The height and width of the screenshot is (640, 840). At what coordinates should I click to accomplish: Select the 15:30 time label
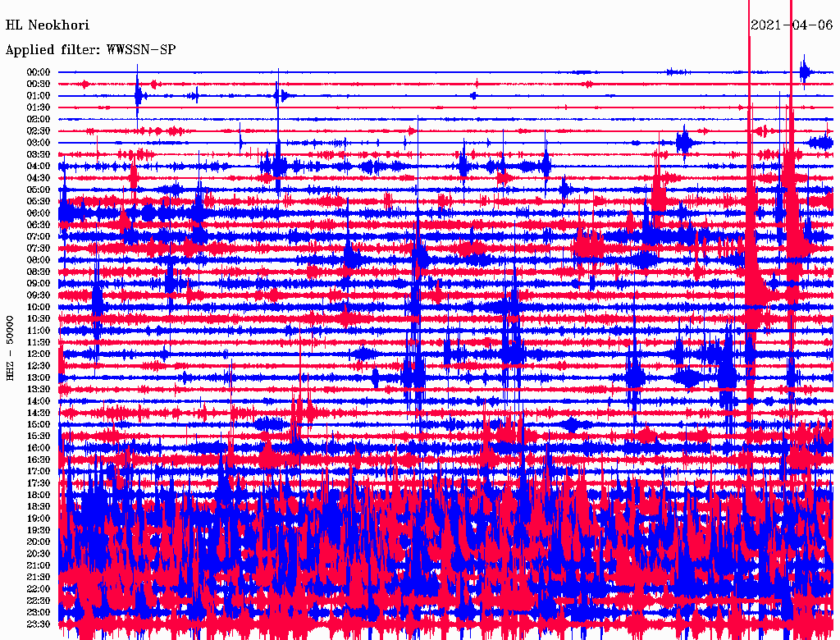pos(39,437)
